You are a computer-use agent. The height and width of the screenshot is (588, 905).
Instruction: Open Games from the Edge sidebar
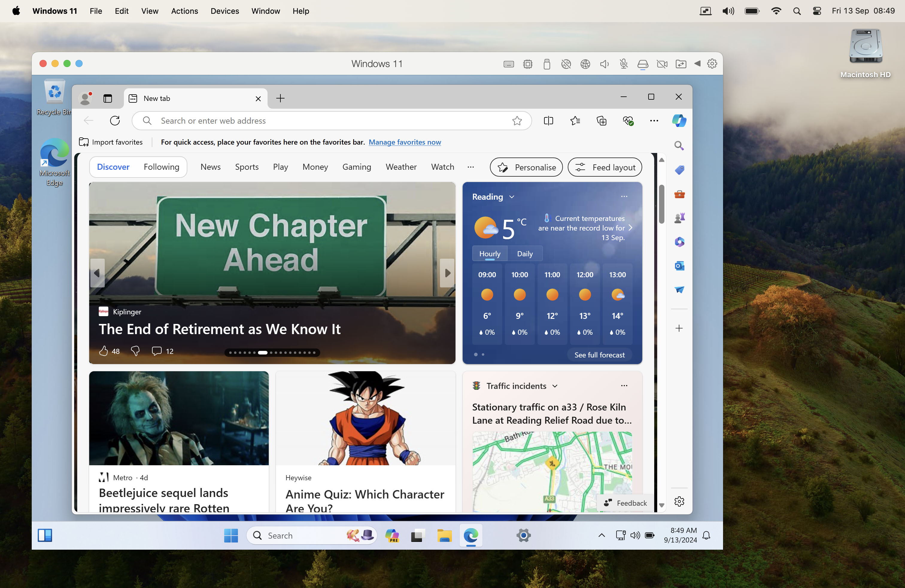[679, 218]
